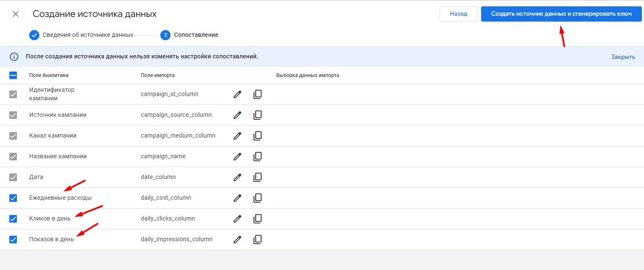Click the Поле Аналитики column header
The height and width of the screenshot is (270, 644).
coord(49,75)
